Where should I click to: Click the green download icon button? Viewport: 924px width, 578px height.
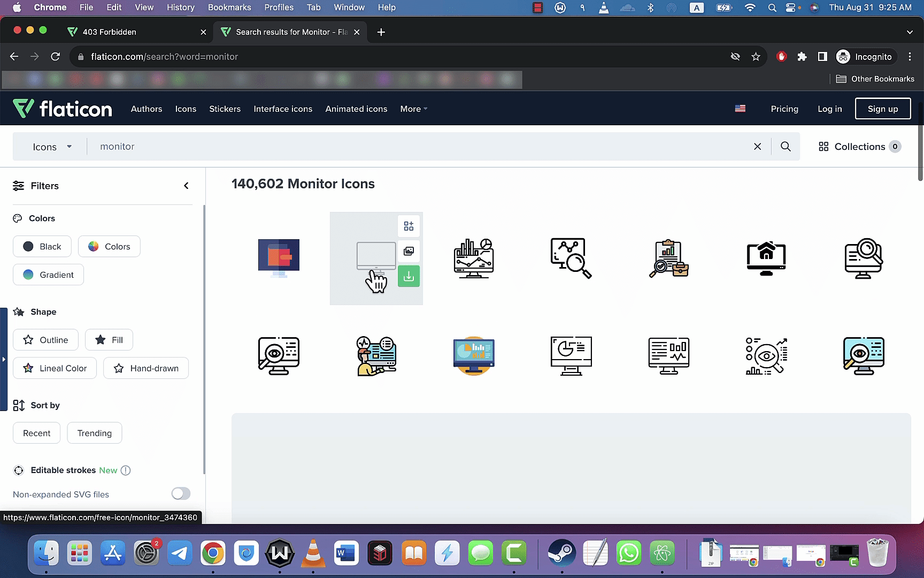[409, 276]
